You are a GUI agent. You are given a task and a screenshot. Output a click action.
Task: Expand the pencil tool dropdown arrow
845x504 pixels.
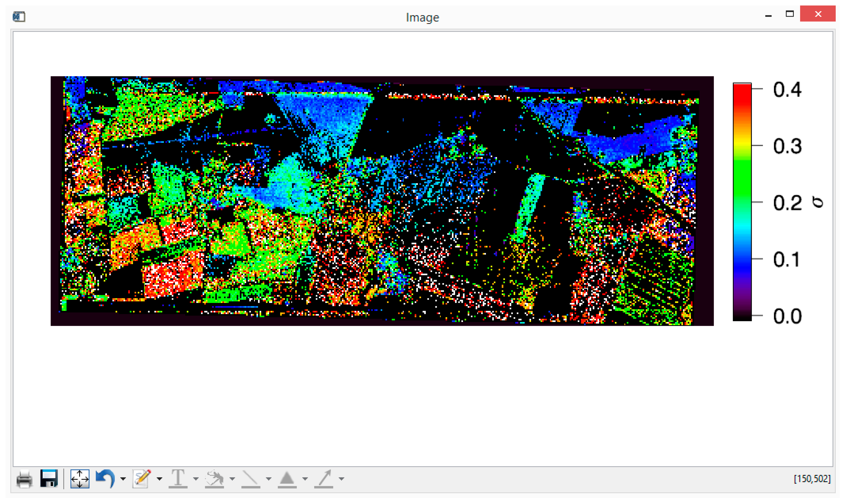click(x=159, y=479)
